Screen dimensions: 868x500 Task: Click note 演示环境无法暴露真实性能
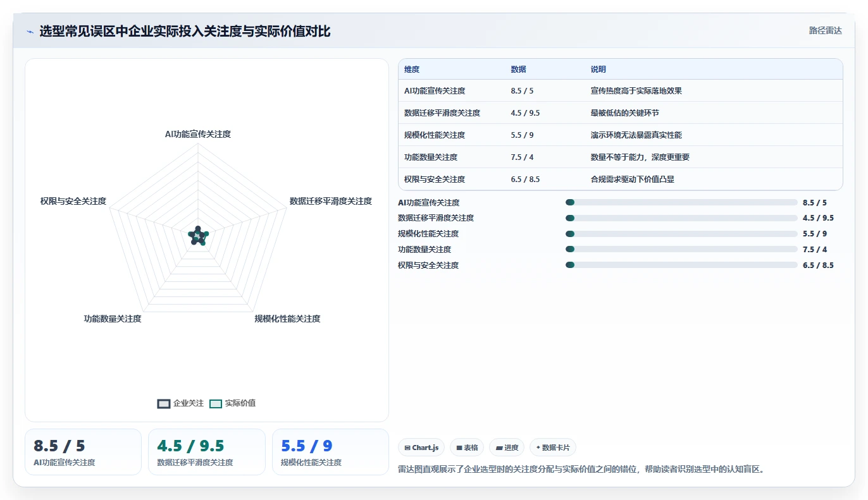(x=636, y=135)
